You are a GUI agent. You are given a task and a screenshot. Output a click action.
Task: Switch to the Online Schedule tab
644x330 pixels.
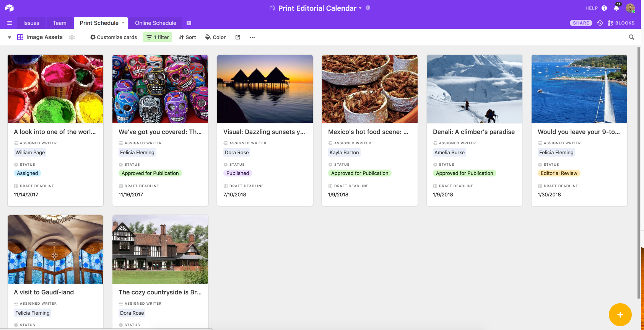coord(156,23)
